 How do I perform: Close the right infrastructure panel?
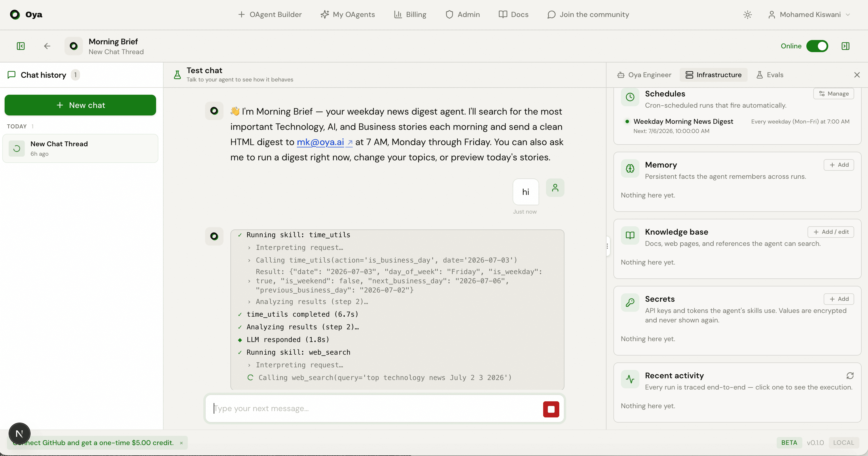[857, 75]
